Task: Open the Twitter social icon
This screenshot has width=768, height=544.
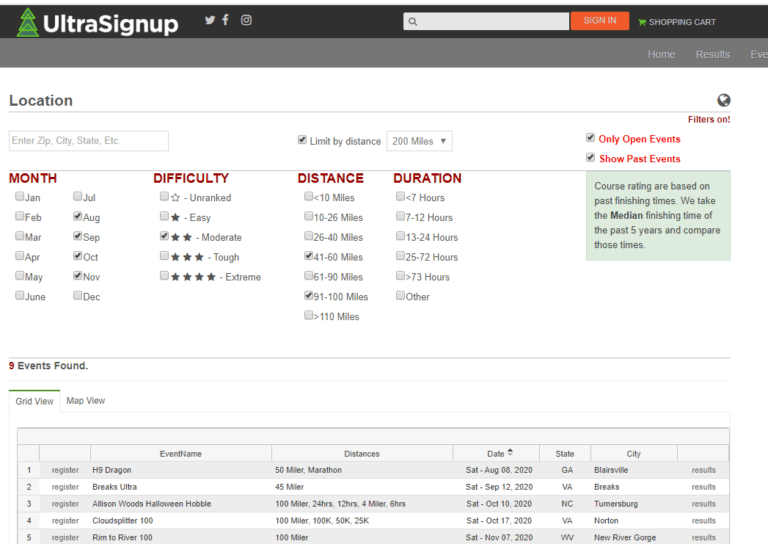Action: point(209,20)
